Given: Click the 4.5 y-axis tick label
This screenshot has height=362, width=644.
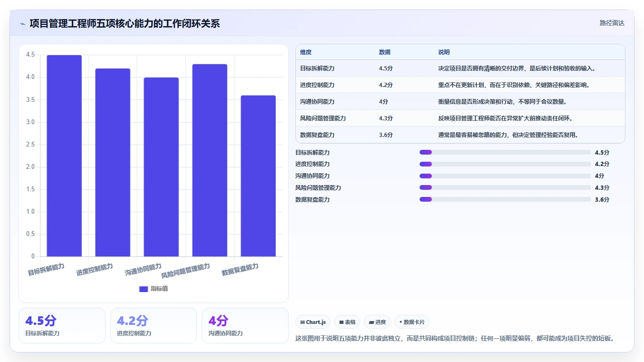Looking at the screenshot, I should tap(30, 55).
